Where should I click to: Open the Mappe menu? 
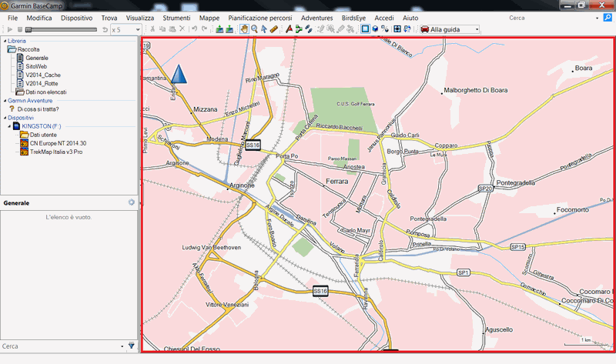tap(209, 18)
